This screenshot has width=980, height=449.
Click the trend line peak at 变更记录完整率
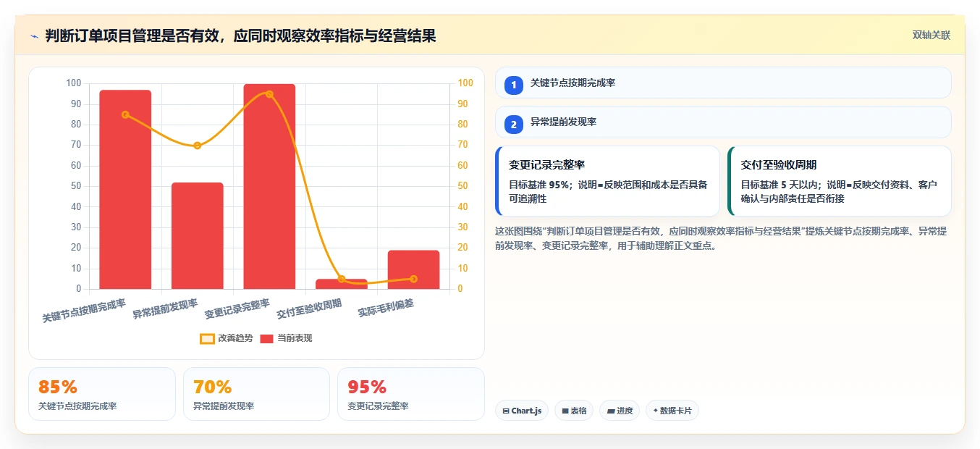point(269,94)
